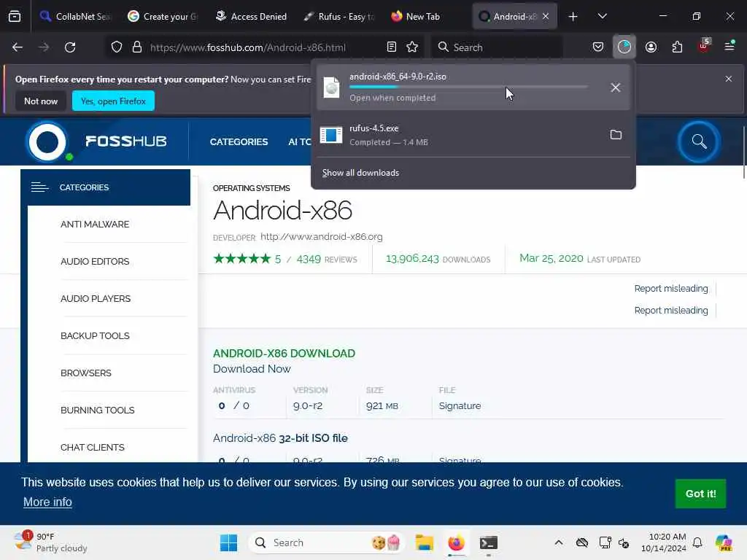List all tabs dropdown arrow
This screenshot has width=747, height=560.
(x=602, y=16)
